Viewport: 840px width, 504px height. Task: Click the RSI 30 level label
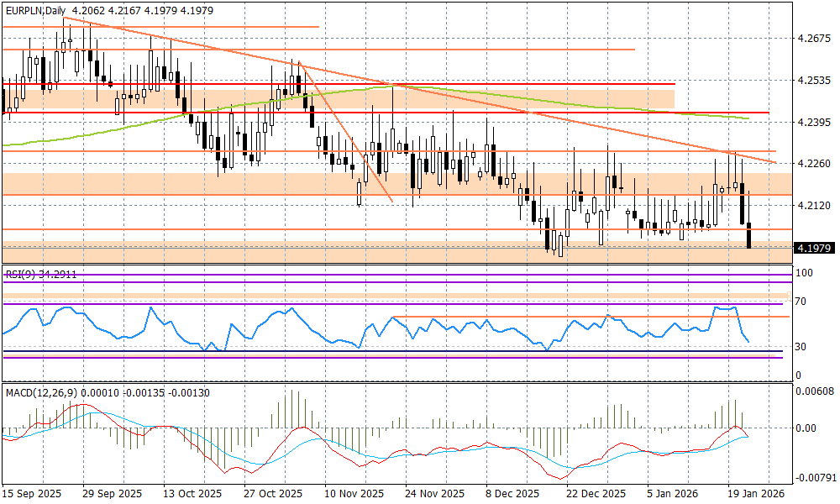[803, 346]
